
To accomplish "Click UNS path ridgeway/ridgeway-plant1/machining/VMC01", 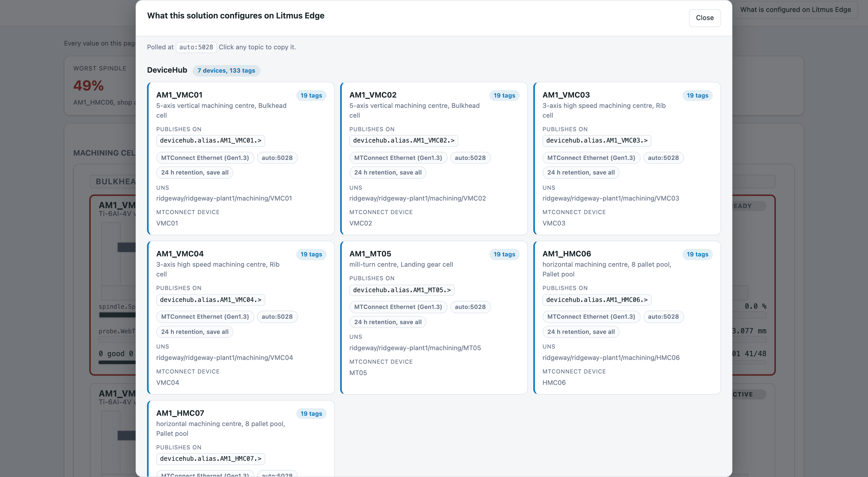I will click(224, 198).
